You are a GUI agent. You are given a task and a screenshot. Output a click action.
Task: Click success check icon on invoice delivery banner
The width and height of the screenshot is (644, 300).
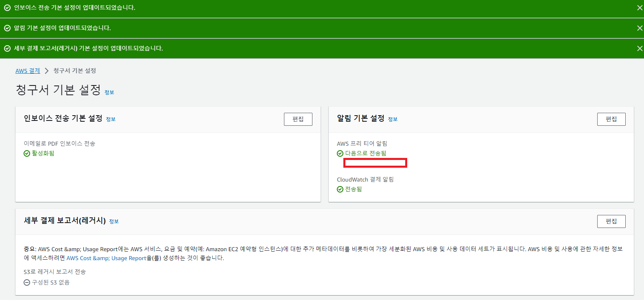tap(7, 8)
